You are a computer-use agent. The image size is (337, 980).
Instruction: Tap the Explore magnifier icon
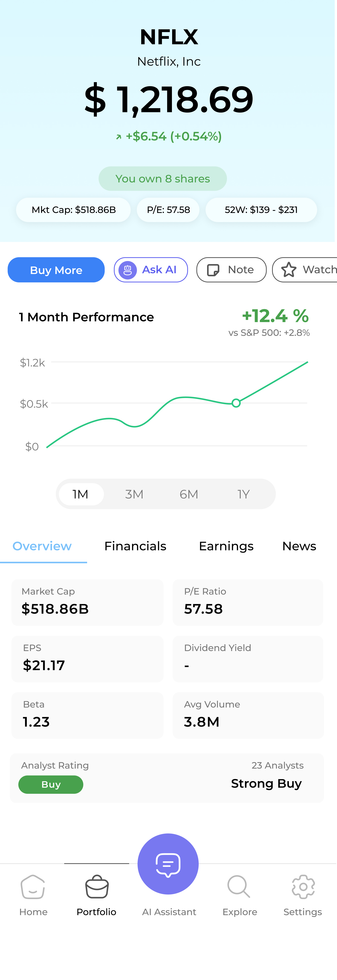point(239,887)
